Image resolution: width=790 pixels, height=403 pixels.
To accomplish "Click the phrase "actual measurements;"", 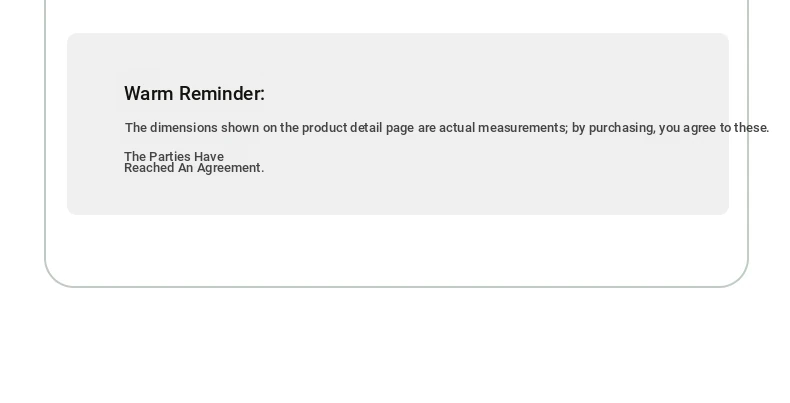I will click(x=503, y=128).
